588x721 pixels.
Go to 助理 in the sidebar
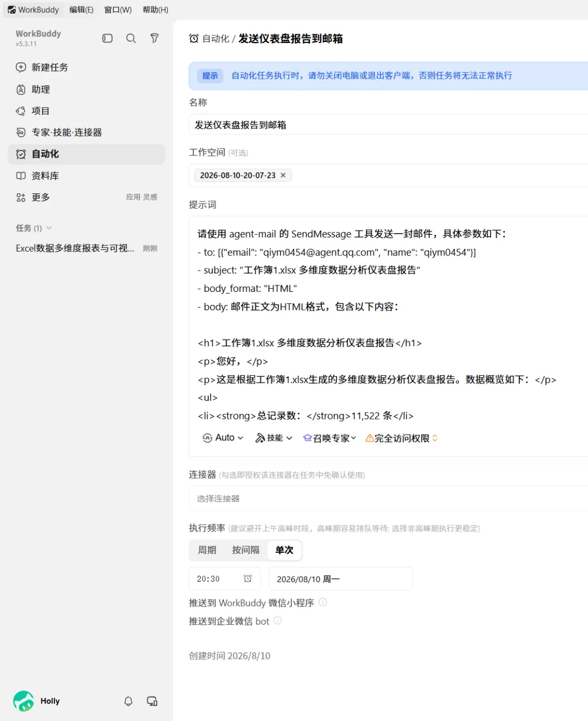tap(87, 89)
